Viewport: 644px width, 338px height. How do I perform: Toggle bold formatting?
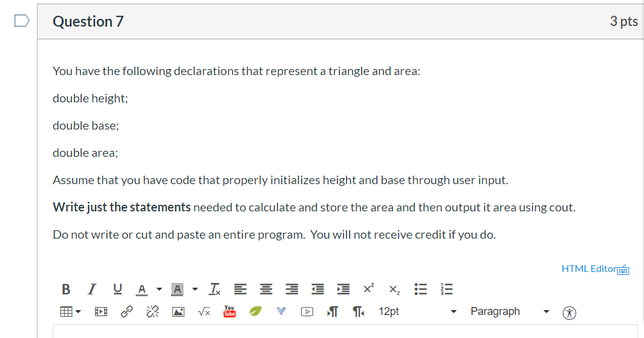tap(65, 289)
